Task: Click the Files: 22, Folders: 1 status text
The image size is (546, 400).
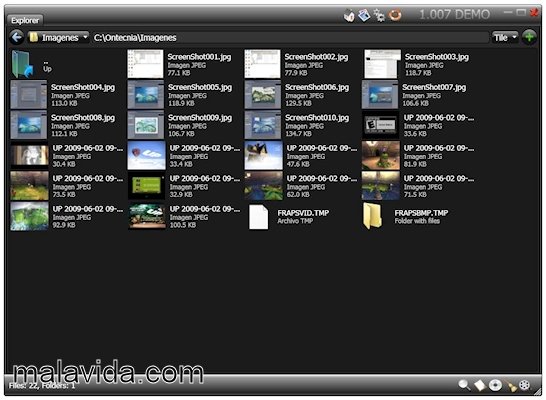Action: [x=42, y=386]
